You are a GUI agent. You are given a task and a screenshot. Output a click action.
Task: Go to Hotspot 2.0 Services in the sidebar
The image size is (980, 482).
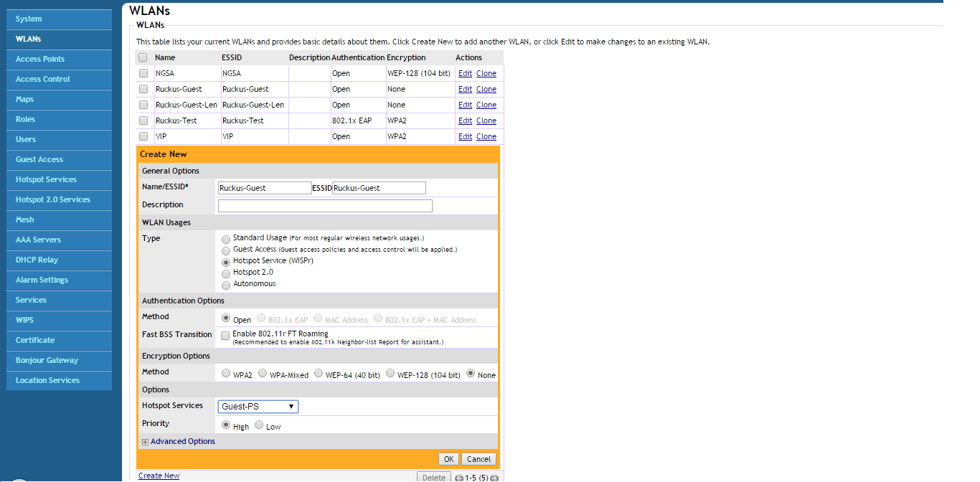tap(59, 199)
